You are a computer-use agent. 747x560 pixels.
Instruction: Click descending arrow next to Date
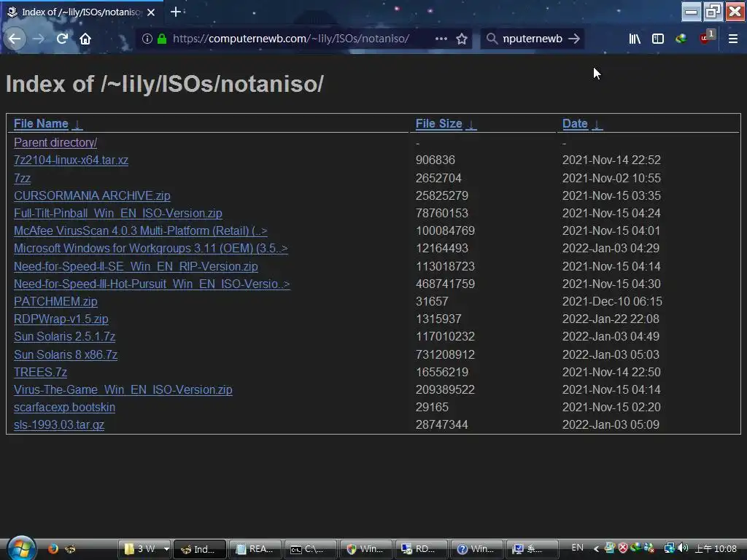pos(597,124)
